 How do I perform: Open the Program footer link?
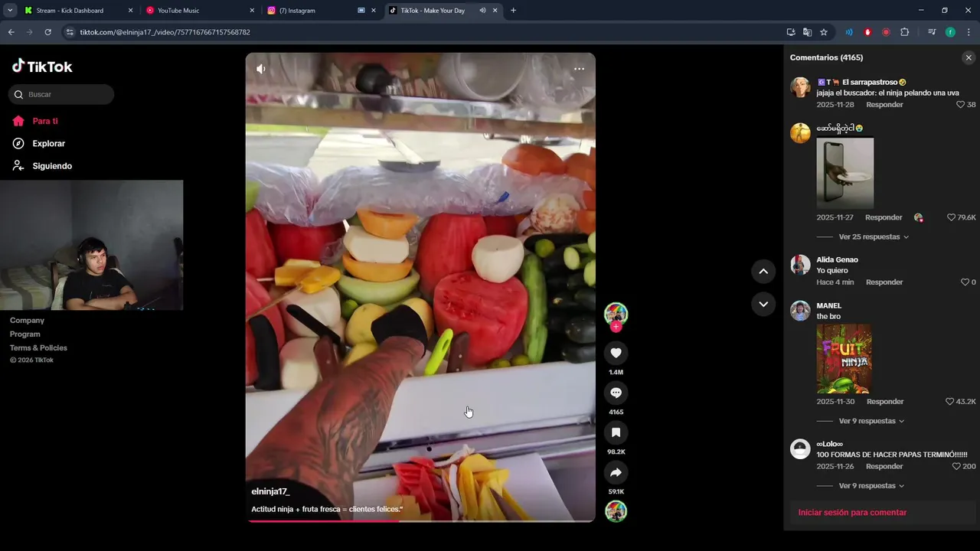[x=25, y=334]
